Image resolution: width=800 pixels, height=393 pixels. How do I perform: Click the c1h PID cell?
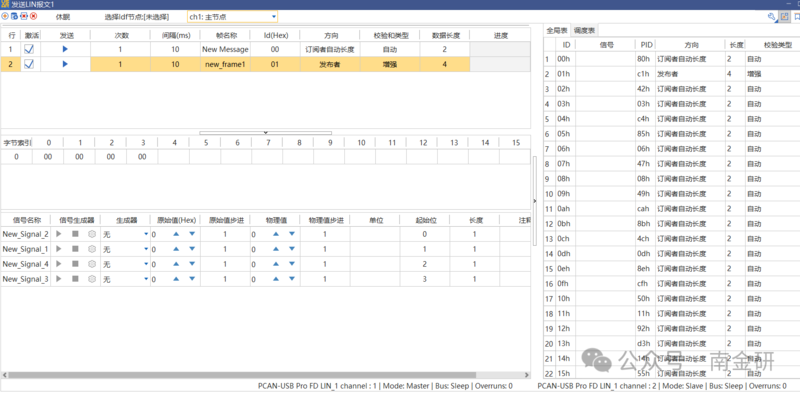tap(645, 74)
